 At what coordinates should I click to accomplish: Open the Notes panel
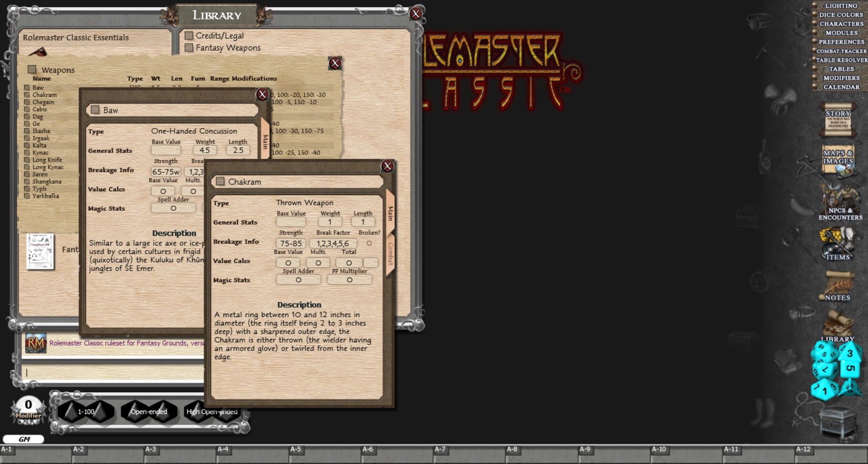pyautogui.click(x=838, y=286)
